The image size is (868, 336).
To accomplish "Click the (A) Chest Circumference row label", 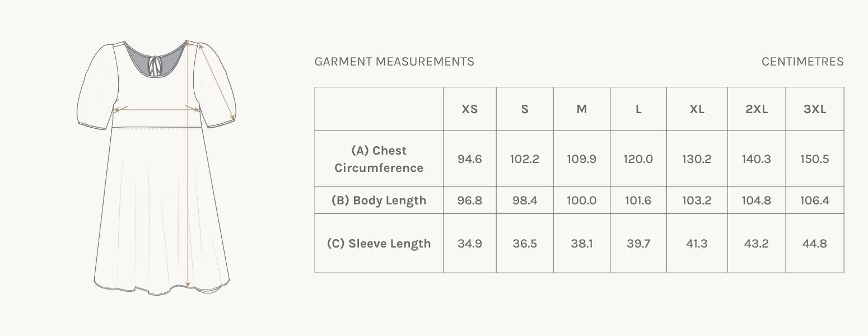I will (x=379, y=159).
